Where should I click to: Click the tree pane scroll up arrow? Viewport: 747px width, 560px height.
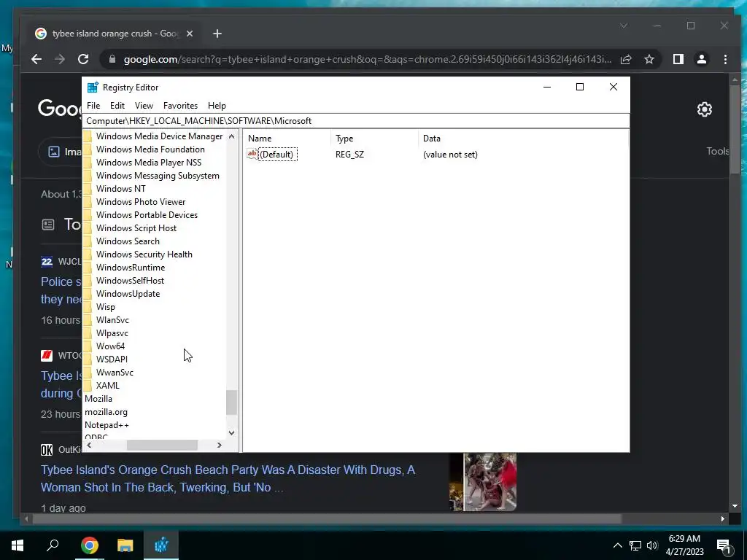click(231, 136)
